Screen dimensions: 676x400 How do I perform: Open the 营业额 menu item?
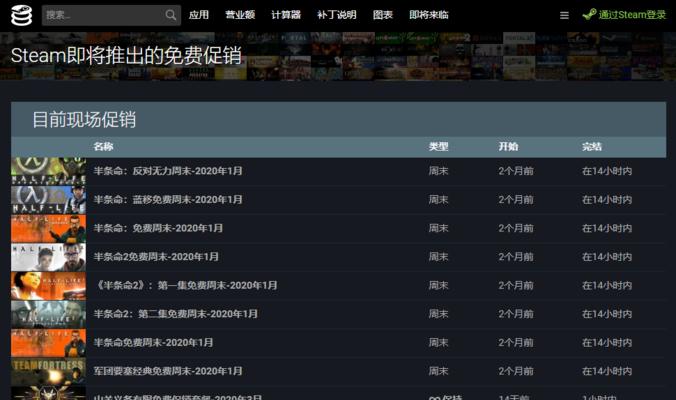[x=240, y=15]
